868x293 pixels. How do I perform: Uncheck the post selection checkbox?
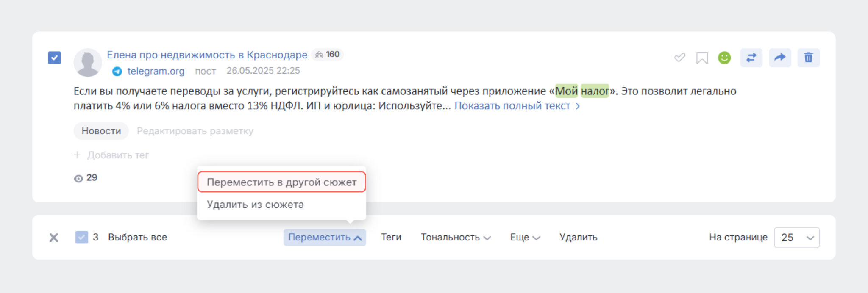tap(54, 58)
